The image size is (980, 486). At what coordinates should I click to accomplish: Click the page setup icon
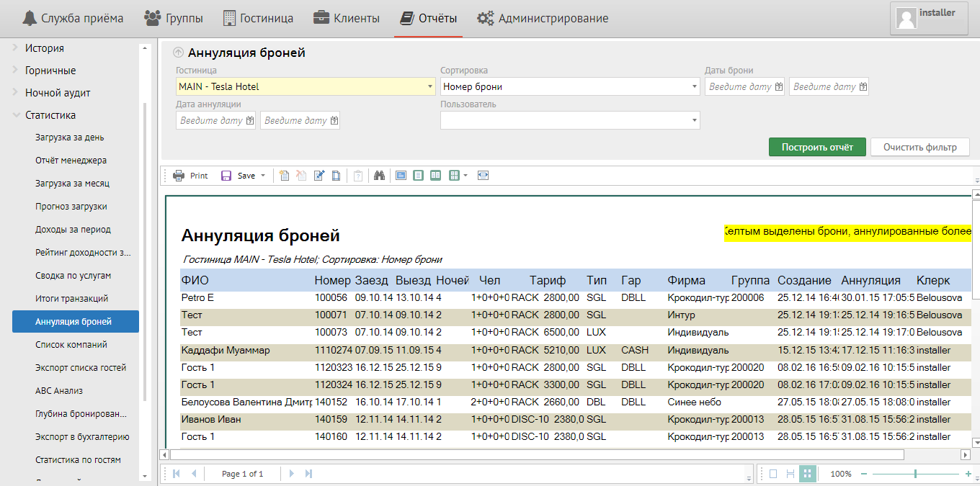point(337,176)
